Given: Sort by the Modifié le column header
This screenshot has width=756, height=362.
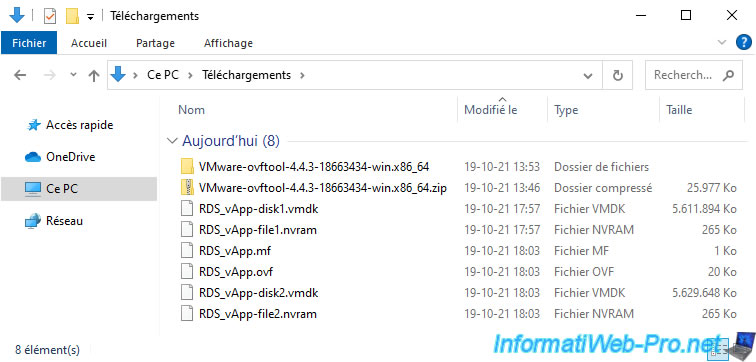Looking at the screenshot, I should [490, 110].
